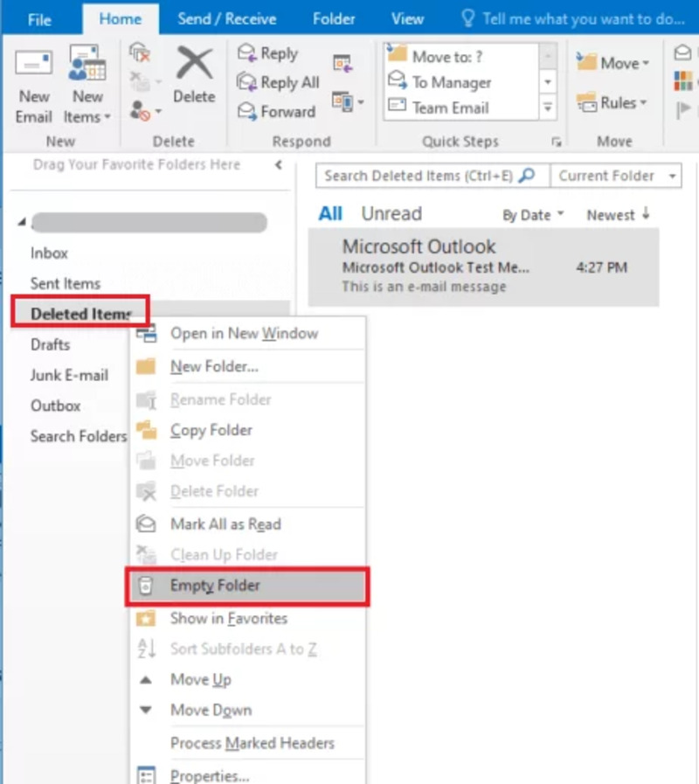Click the Forward button
The width and height of the screenshot is (699, 784).
(276, 111)
